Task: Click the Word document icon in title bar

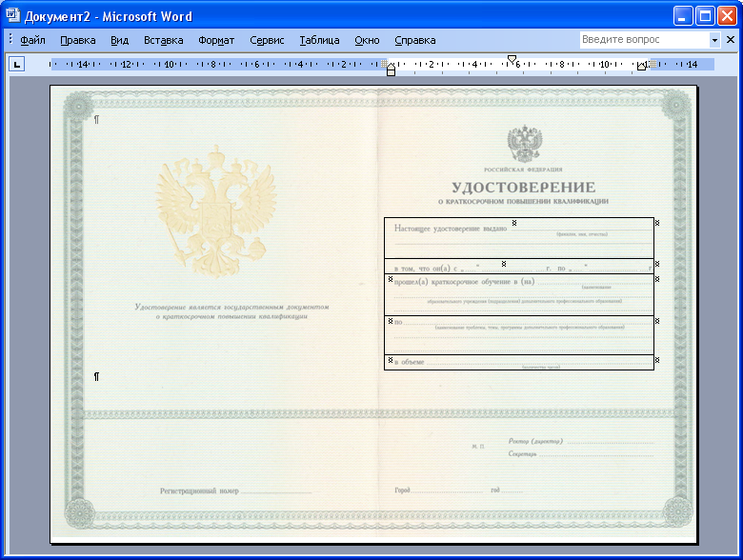Action: pyautogui.click(x=12, y=15)
